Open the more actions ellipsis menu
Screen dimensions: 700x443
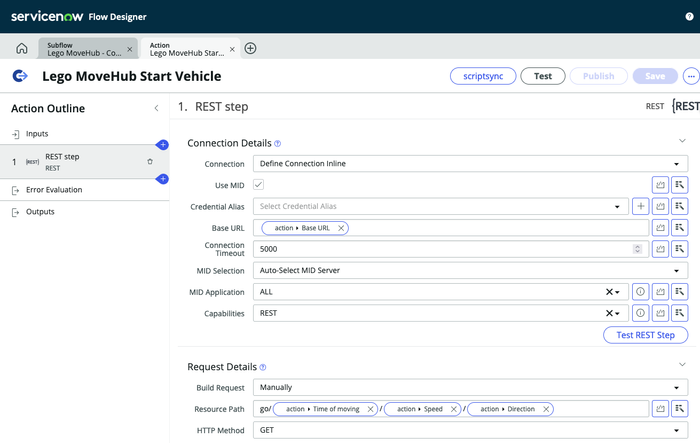(691, 76)
